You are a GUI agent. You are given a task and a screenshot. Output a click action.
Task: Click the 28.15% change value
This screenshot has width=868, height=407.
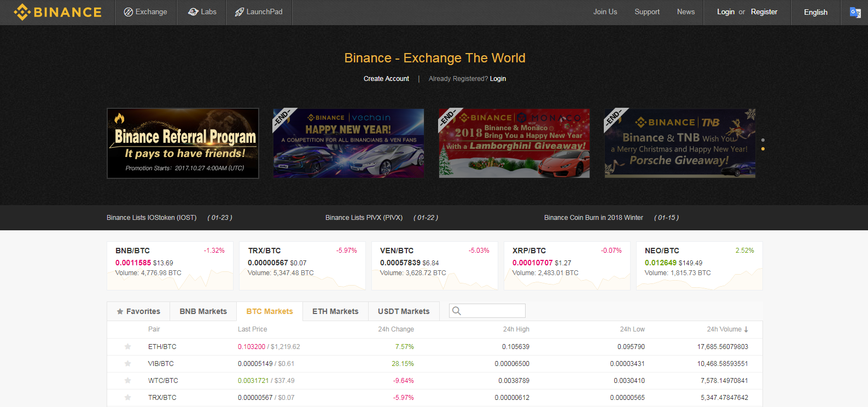(x=403, y=364)
